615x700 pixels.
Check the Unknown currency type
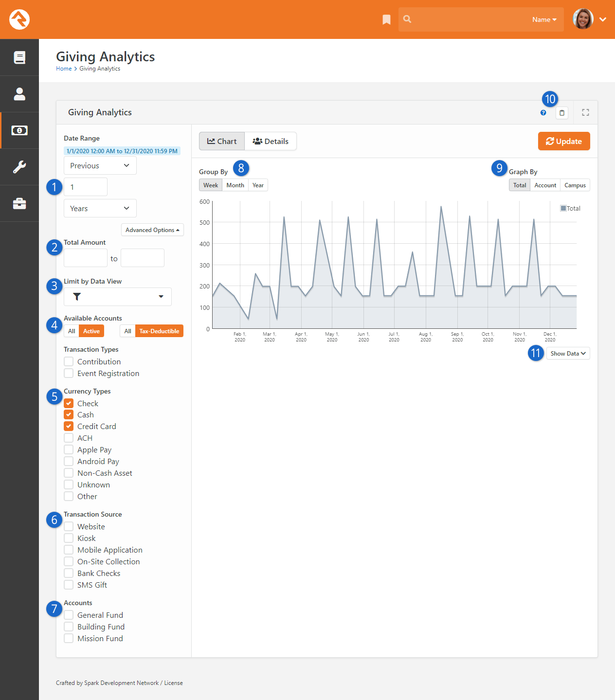click(x=69, y=485)
